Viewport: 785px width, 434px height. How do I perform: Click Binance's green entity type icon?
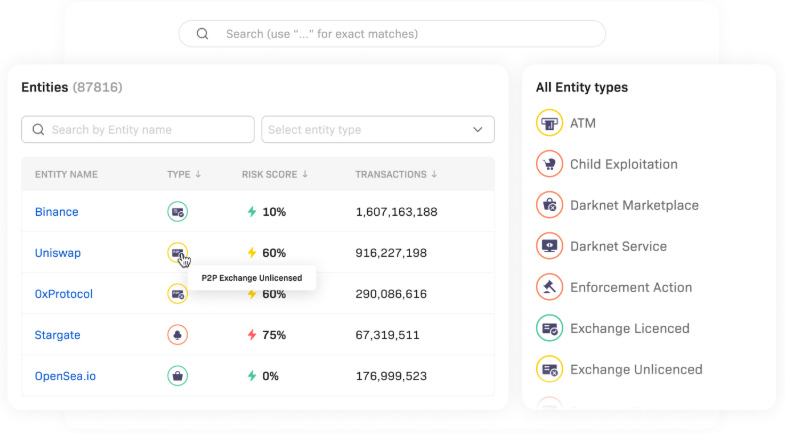point(177,212)
